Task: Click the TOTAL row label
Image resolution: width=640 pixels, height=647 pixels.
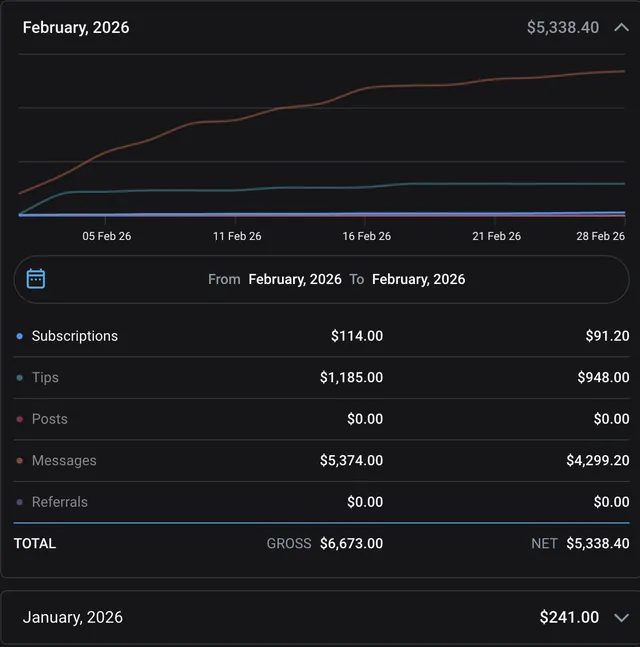Action: click(35, 543)
